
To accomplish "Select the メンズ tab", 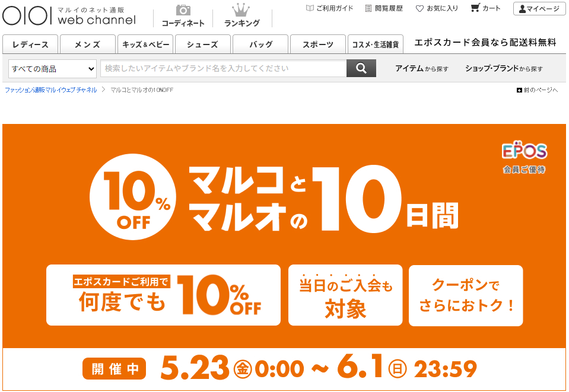I will coord(87,44).
